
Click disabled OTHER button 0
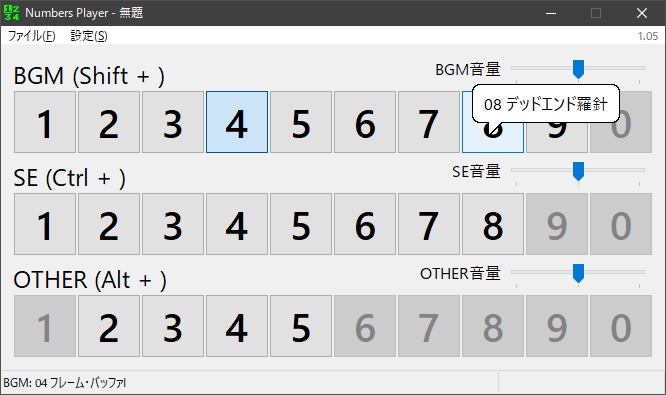(x=621, y=326)
